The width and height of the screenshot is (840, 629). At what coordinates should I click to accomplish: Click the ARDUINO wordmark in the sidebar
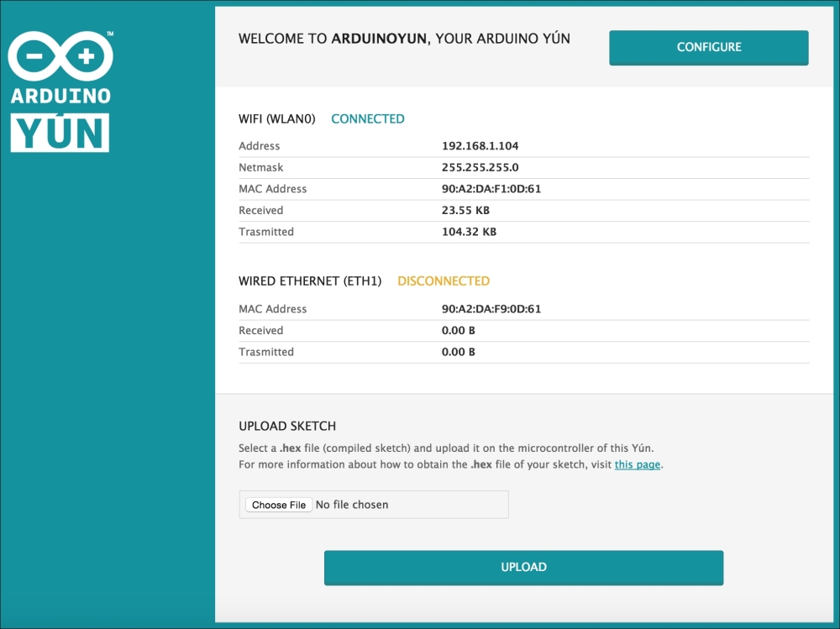click(60, 97)
